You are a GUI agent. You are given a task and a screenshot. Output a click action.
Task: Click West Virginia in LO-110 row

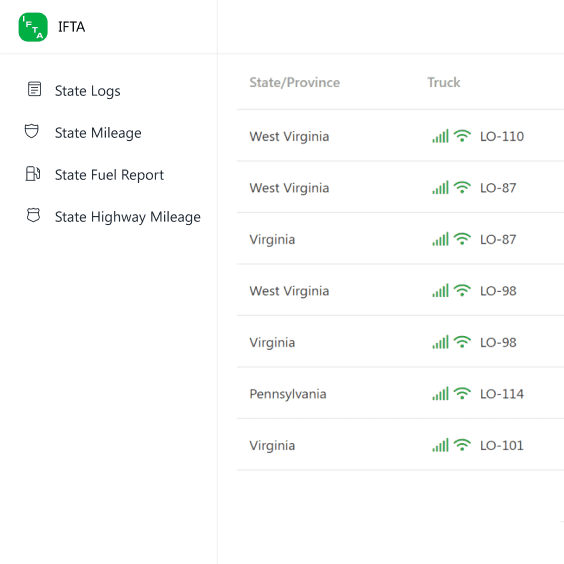(x=289, y=137)
